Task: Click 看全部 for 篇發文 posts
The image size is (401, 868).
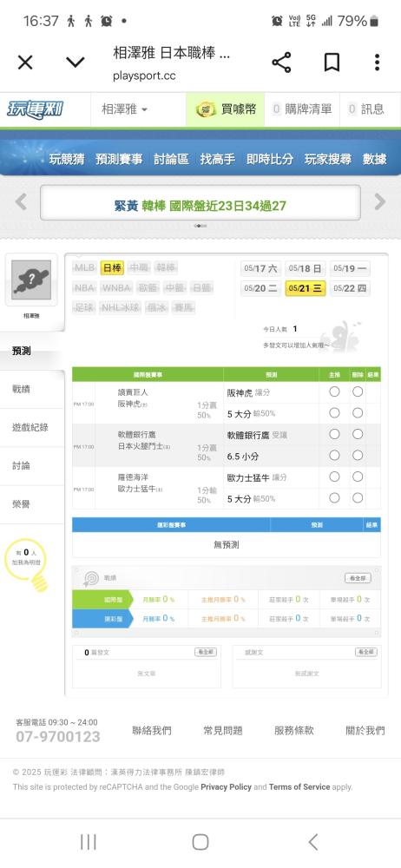Action: click(x=206, y=653)
